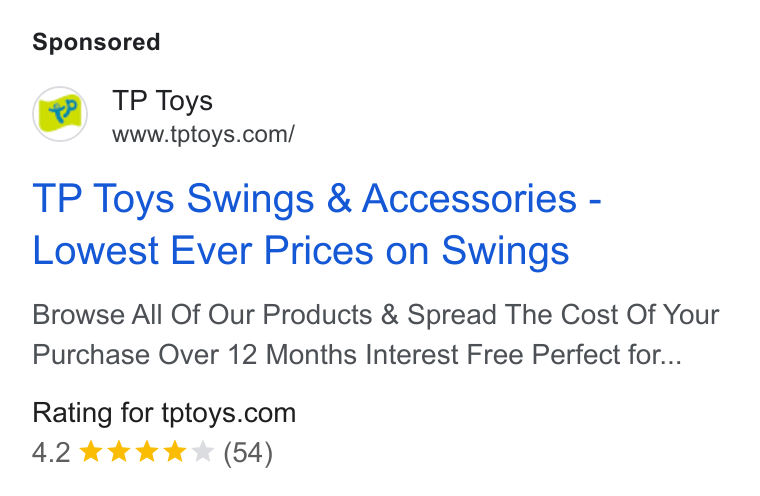The height and width of the screenshot is (496, 760).
Task: Click the first gold rating star
Action: point(91,452)
